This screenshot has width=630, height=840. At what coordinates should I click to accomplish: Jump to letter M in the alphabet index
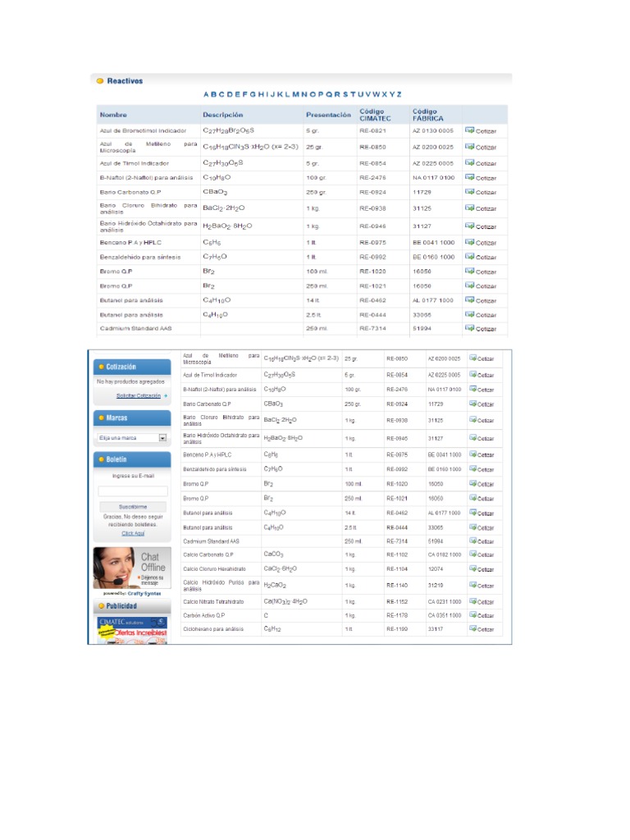click(x=295, y=94)
